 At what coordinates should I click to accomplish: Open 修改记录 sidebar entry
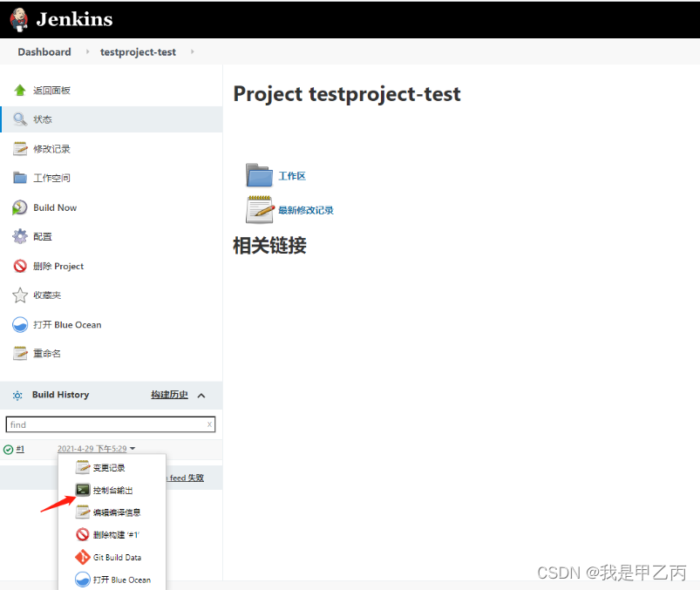(x=51, y=149)
